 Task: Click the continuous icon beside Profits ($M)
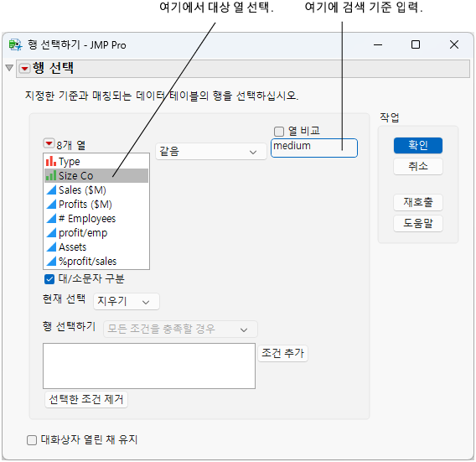51,204
